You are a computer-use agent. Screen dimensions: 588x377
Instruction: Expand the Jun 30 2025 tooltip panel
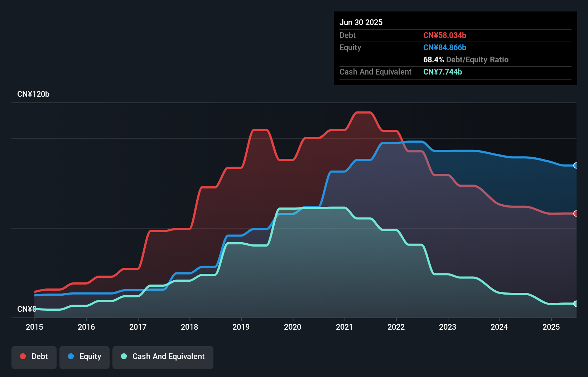[361, 22]
